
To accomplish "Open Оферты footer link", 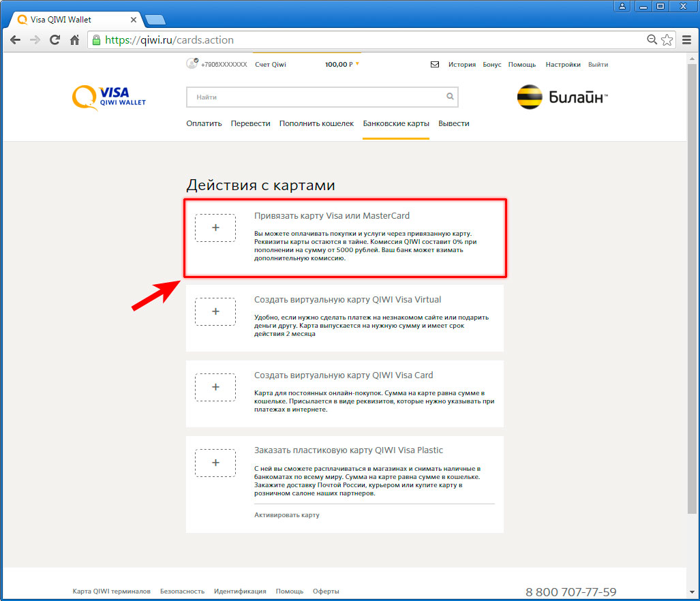I will [x=326, y=591].
